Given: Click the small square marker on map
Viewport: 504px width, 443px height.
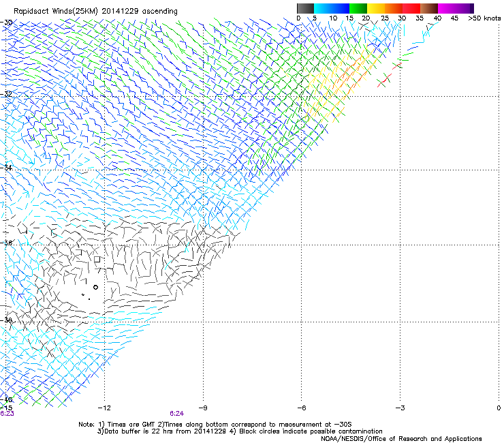Looking at the screenshot, I should pyautogui.click(x=97, y=259).
